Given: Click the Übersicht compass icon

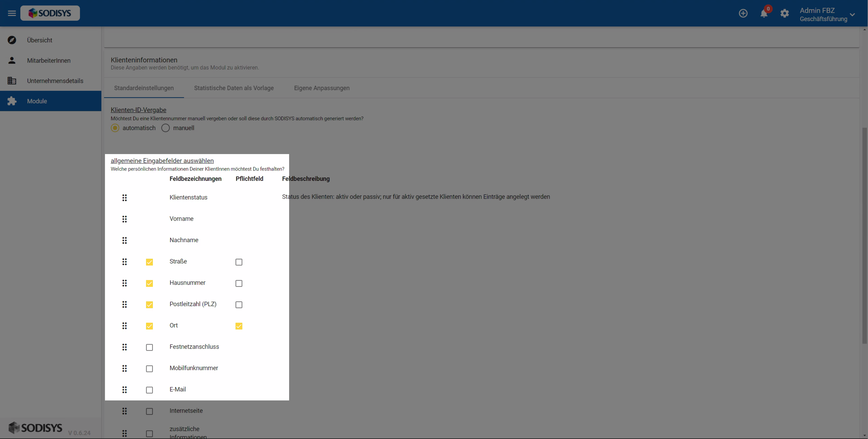Looking at the screenshot, I should [x=12, y=40].
